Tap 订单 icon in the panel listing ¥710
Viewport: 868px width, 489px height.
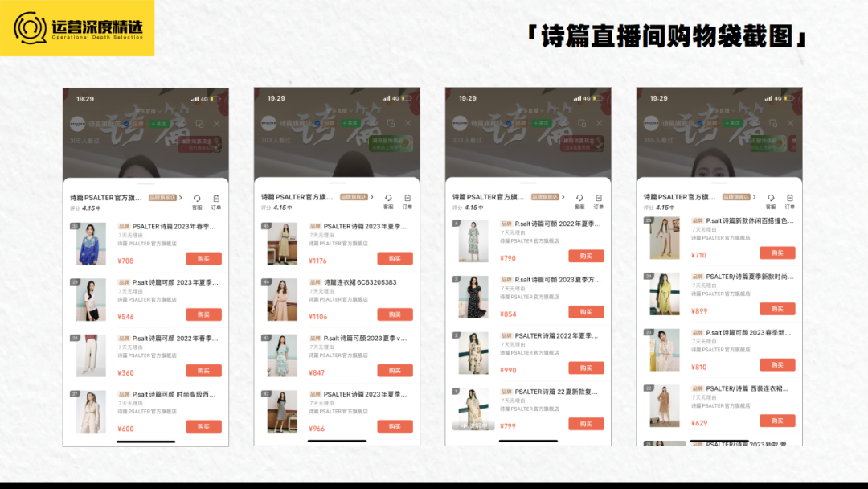coord(790,199)
